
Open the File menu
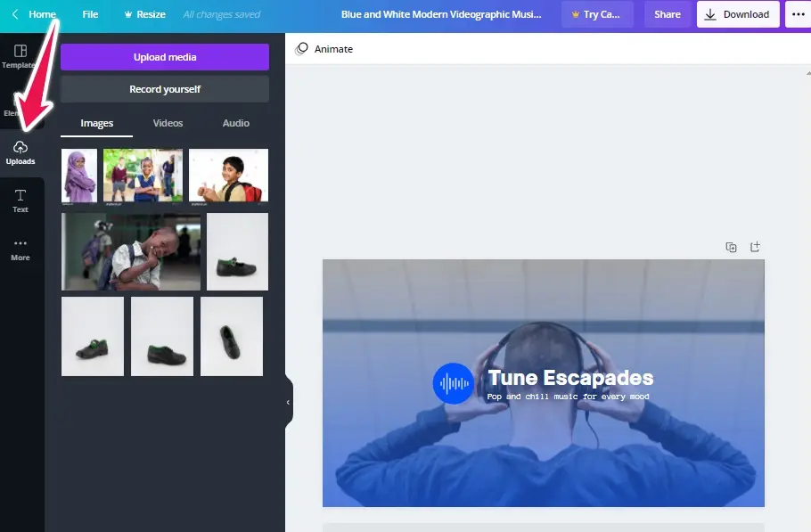[90, 14]
